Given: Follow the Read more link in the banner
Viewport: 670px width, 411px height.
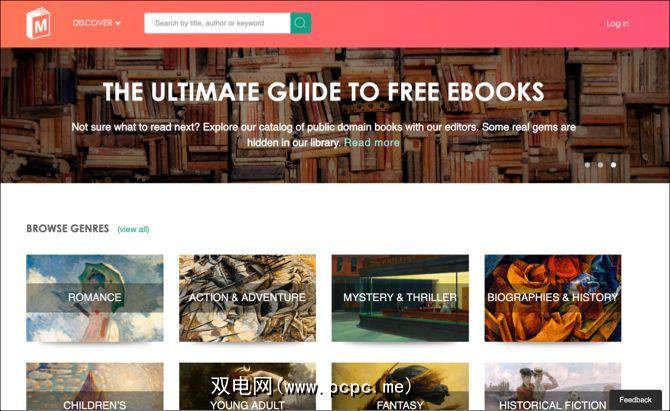Looking at the screenshot, I should [x=372, y=143].
